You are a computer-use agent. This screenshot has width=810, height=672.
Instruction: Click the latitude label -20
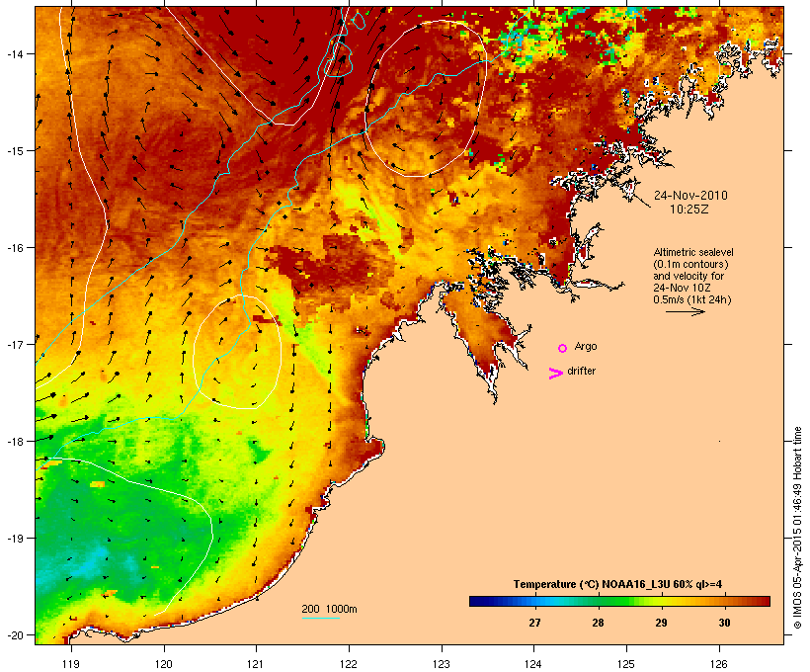tap(14, 634)
